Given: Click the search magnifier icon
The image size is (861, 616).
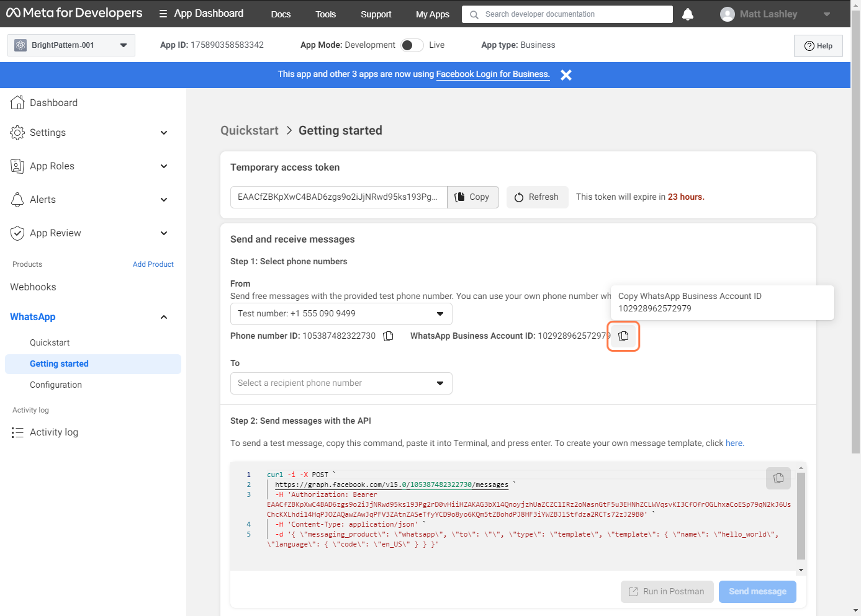Looking at the screenshot, I should pos(474,14).
